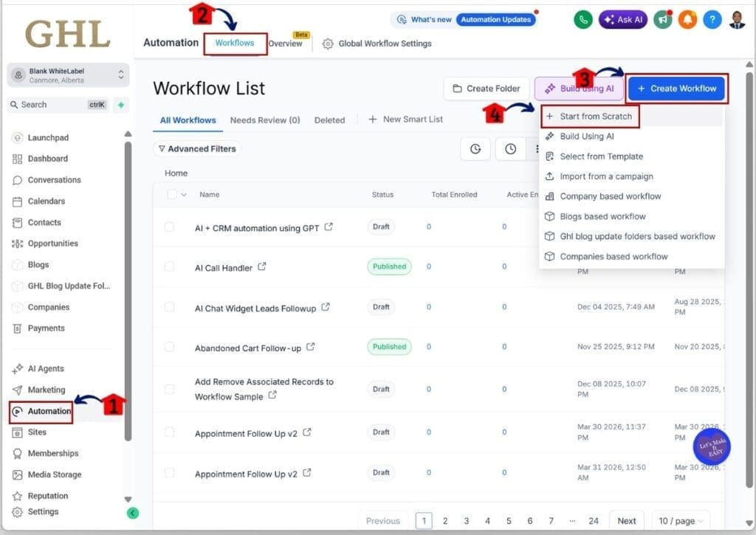The height and width of the screenshot is (535, 756).
Task: Open the notifications bell icon
Action: pyautogui.click(x=686, y=20)
